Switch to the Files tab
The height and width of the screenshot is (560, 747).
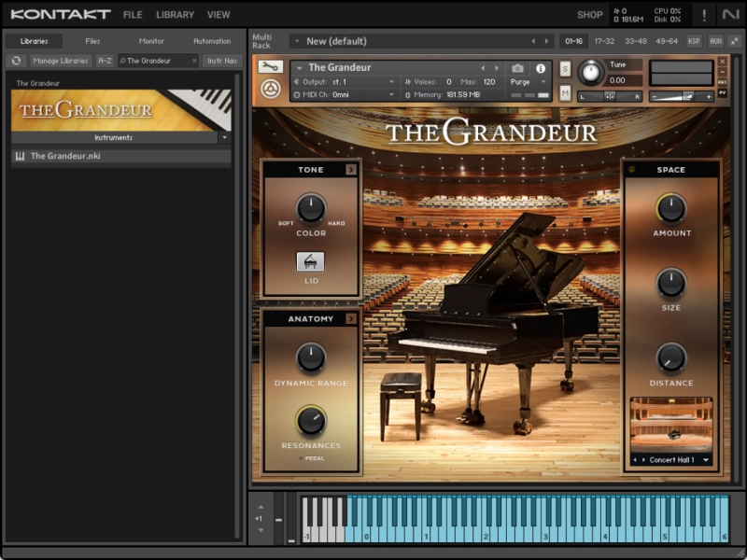click(92, 41)
